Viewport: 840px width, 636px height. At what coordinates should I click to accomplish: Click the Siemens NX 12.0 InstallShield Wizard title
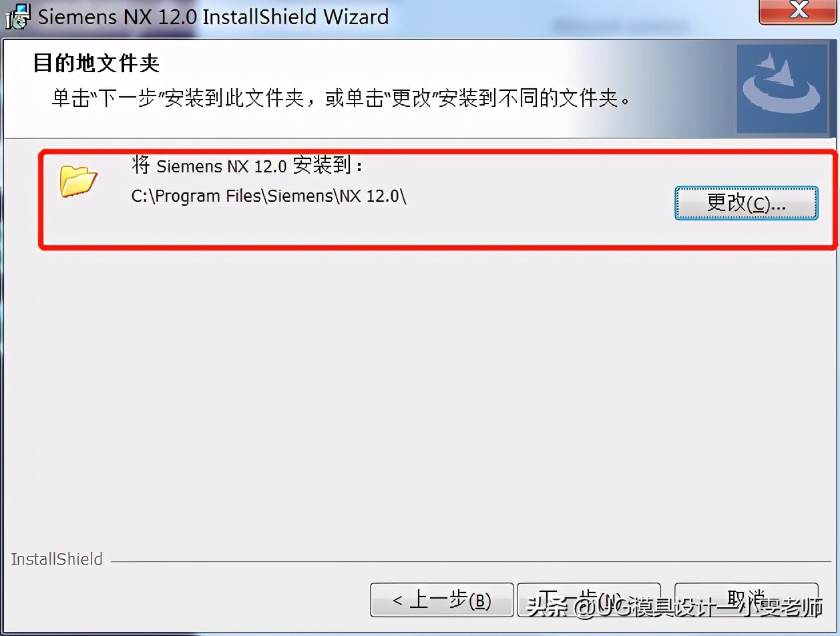(213, 17)
